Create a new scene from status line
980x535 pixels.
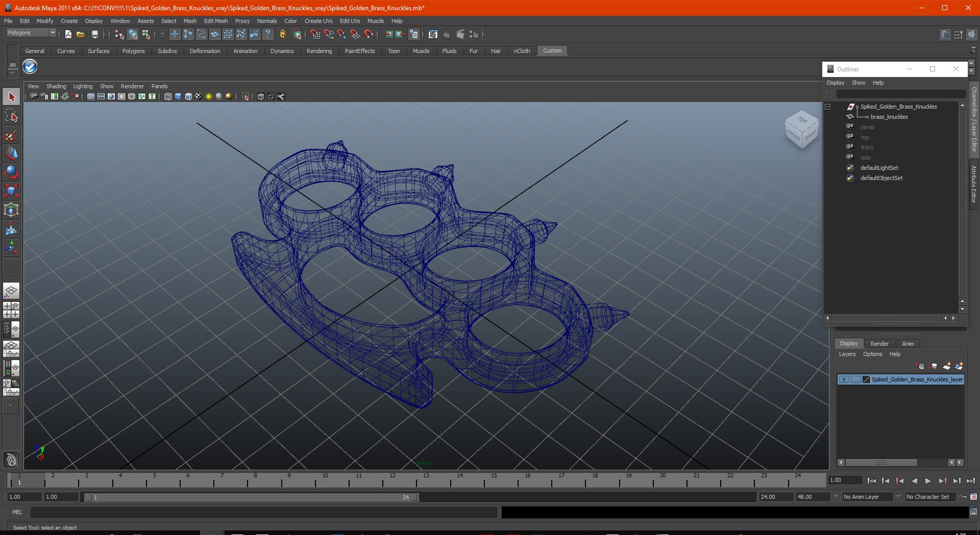pyautogui.click(x=68, y=34)
